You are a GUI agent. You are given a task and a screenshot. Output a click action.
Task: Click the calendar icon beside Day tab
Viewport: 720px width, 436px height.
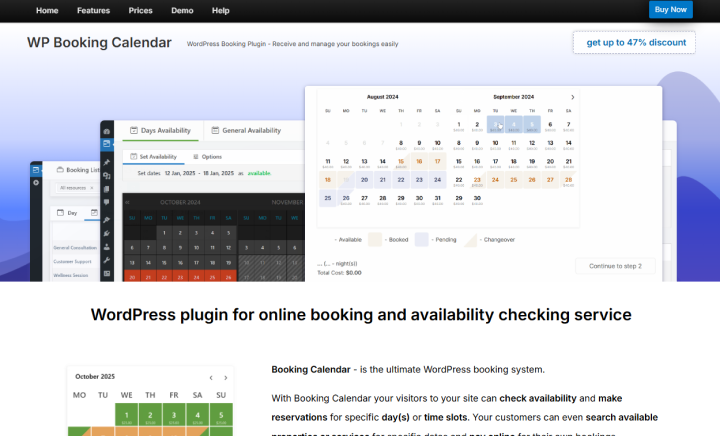pos(60,212)
